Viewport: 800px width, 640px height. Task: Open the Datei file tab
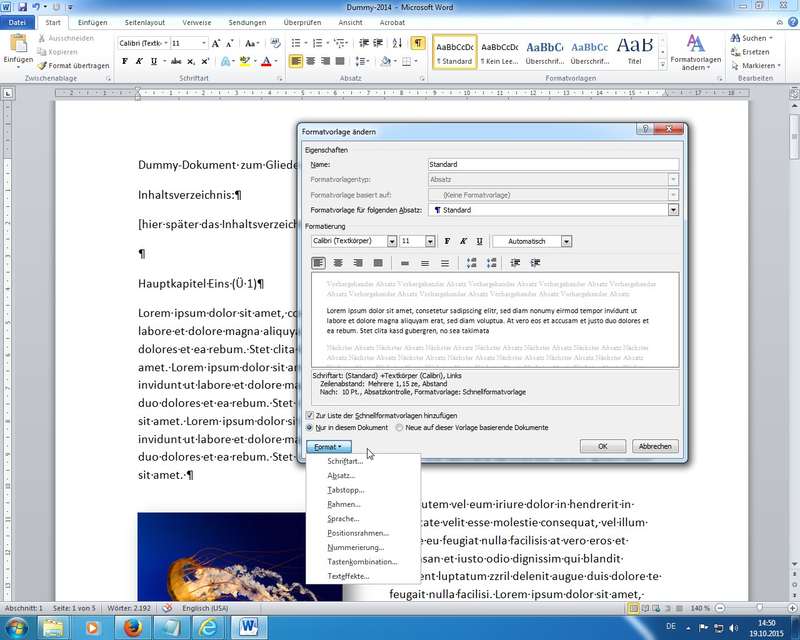click(17, 22)
